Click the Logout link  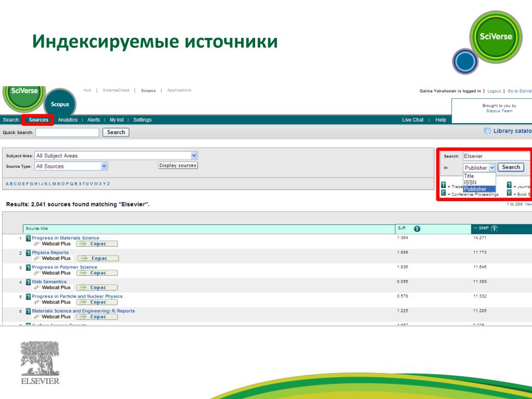coord(494,91)
